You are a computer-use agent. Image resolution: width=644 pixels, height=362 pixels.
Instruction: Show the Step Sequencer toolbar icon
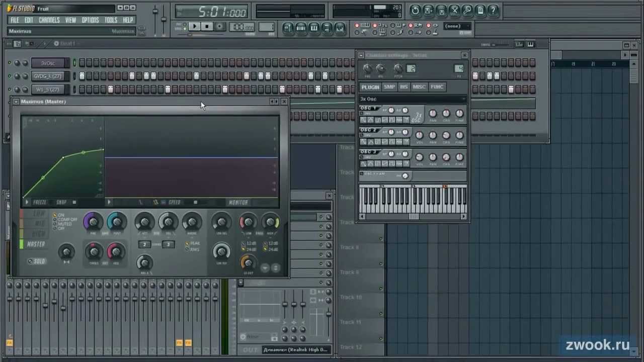[x=301, y=28]
